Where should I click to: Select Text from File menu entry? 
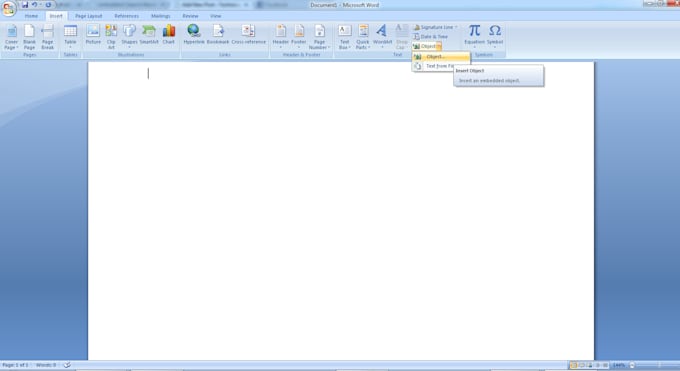coord(434,66)
